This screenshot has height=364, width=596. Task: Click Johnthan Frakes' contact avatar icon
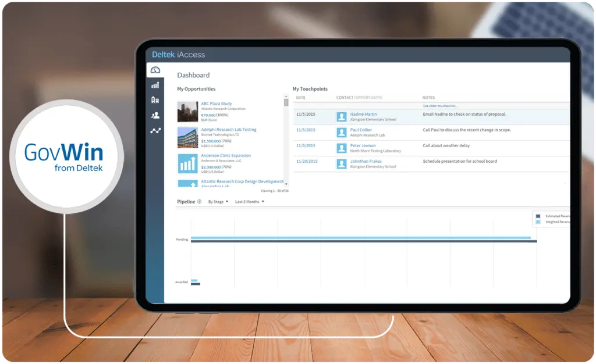pos(341,164)
